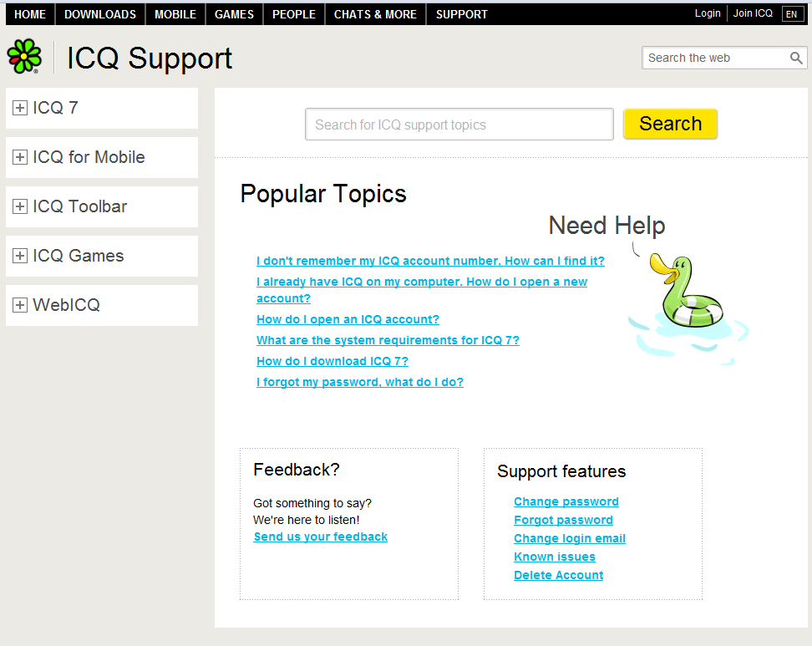812x646 pixels.
Task: Expand the ICQ Games section
Action: point(20,256)
